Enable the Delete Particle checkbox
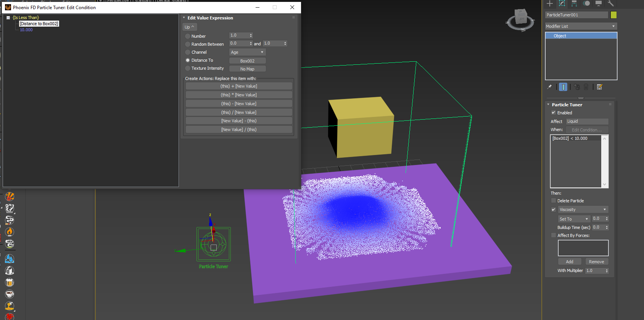Image resolution: width=644 pixels, height=320 pixels. 554,201
